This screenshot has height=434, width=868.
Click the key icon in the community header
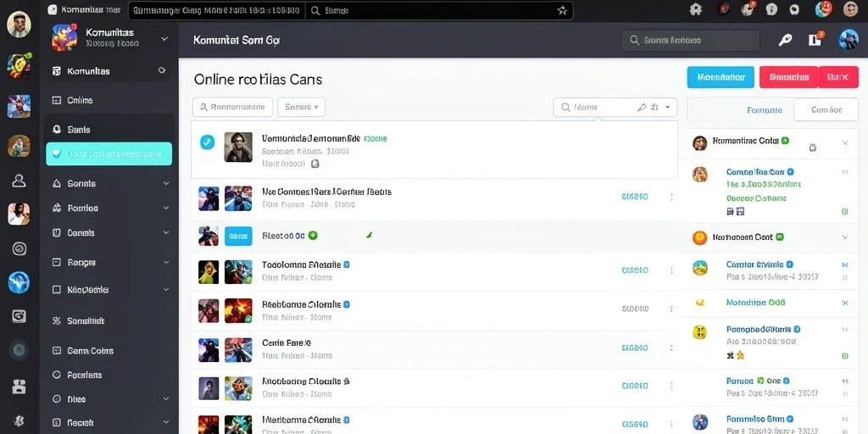tap(785, 40)
